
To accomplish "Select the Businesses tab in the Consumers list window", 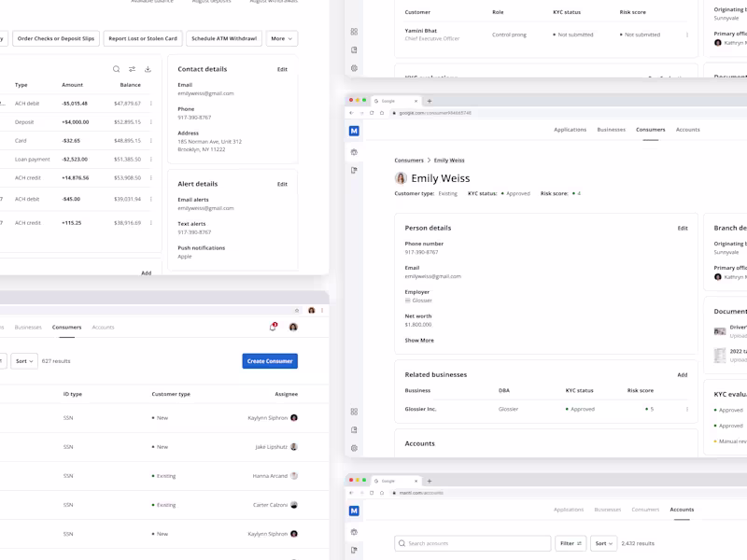I will (28, 328).
